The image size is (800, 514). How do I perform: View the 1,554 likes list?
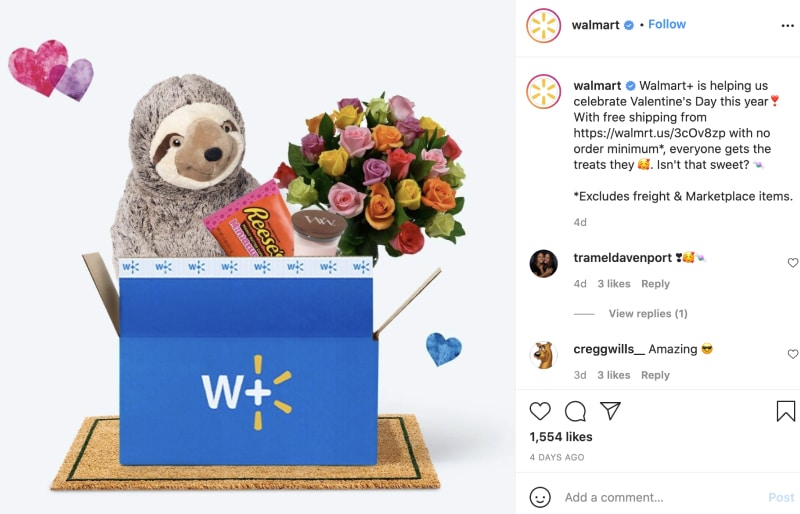tap(561, 437)
